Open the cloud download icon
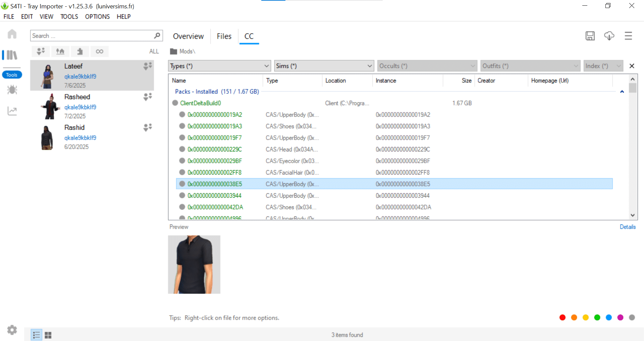644x341 pixels. (609, 36)
